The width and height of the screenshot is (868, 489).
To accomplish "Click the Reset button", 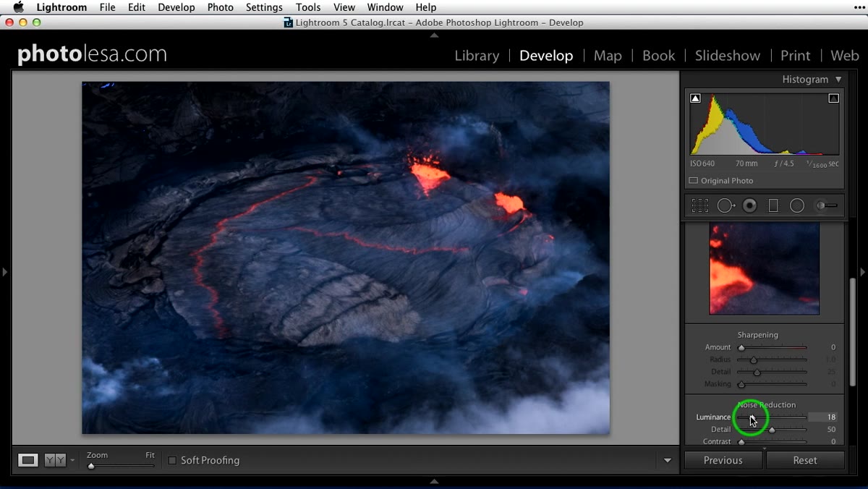I will pyautogui.click(x=805, y=460).
